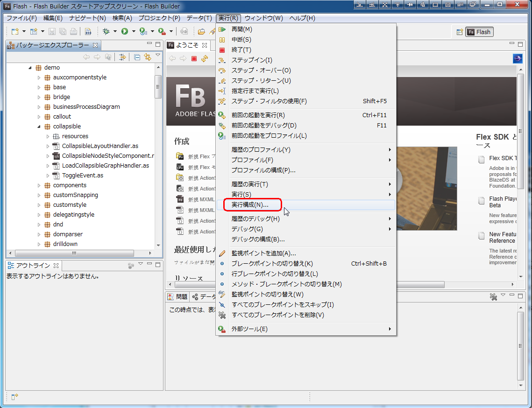Click the Open Perspective icon
The image size is (532, 408).
click(x=460, y=32)
